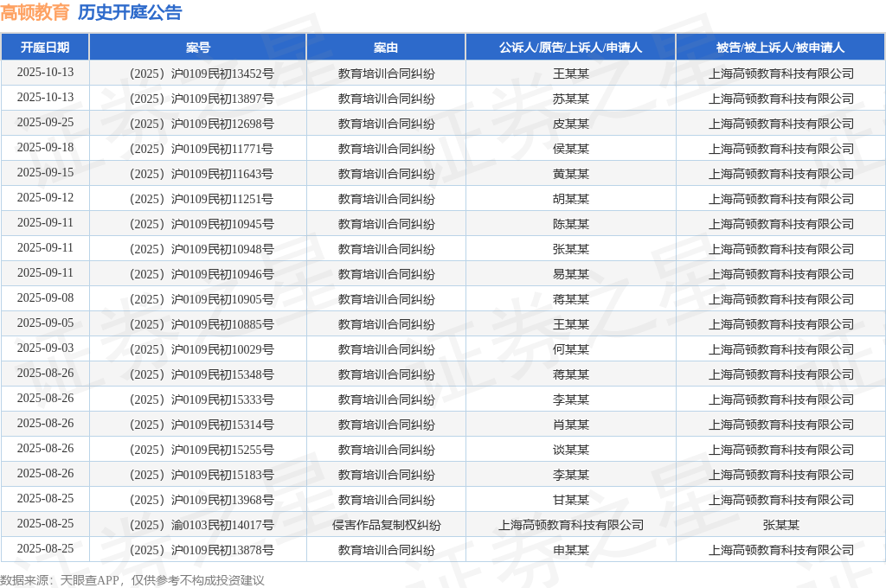This screenshot has width=886, height=588.
Task: Select case number 沪0109民初15314号
Action: pos(222,425)
